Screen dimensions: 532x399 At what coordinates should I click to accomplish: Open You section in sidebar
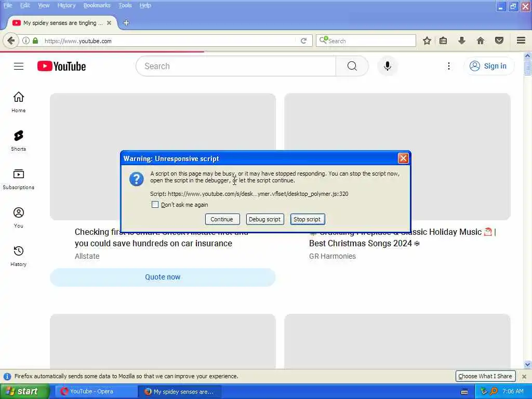point(19,218)
